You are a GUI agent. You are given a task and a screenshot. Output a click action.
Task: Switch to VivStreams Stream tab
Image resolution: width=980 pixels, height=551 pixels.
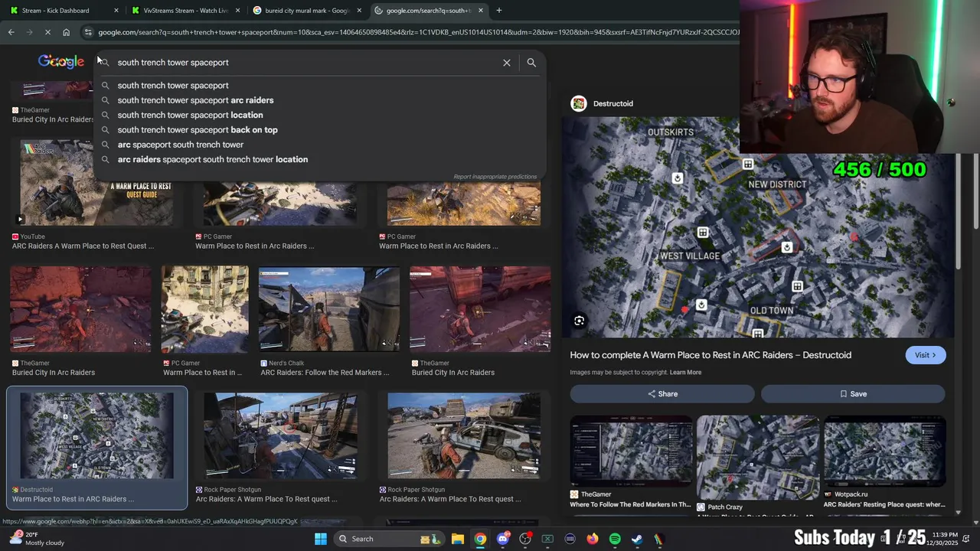click(186, 11)
